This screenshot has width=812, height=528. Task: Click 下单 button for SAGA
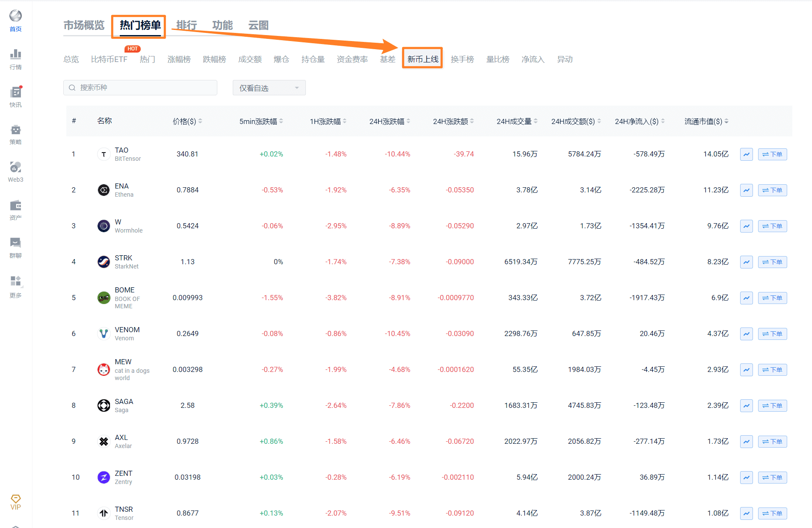pos(772,406)
